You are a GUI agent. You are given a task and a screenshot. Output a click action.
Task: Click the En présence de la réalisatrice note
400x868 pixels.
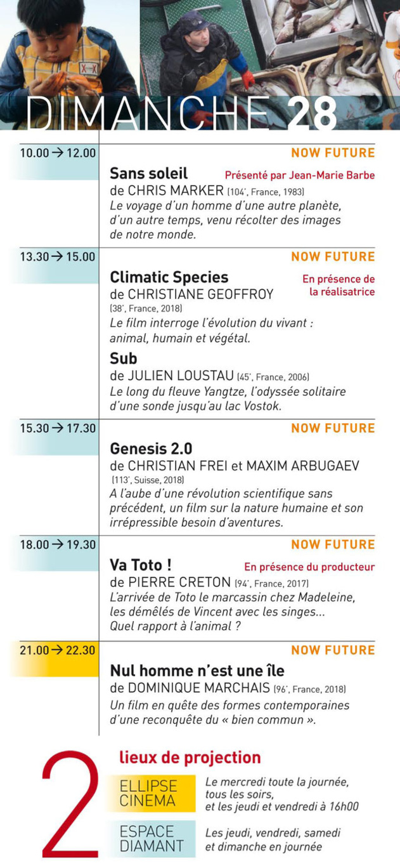pyautogui.click(x=339, y=286)
